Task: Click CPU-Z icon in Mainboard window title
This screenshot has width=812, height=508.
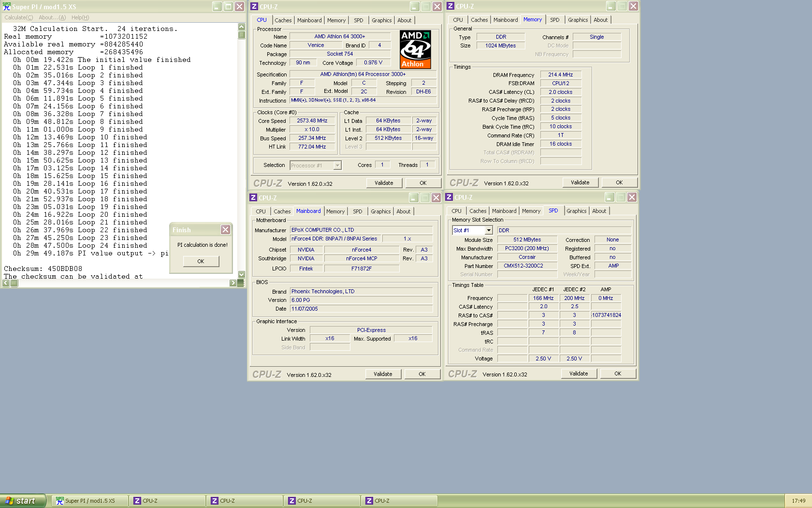Action: point(253,197)
